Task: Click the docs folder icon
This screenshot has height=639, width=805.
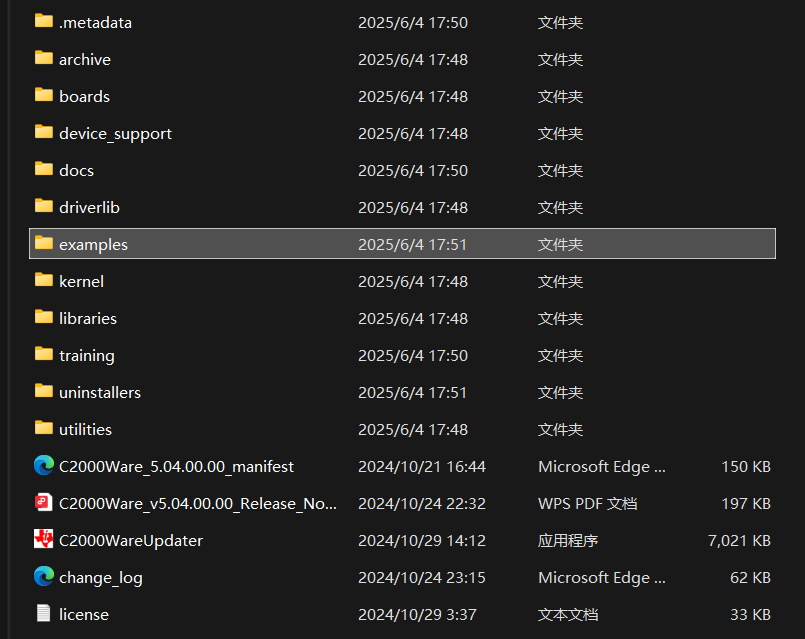Action: 44,169
